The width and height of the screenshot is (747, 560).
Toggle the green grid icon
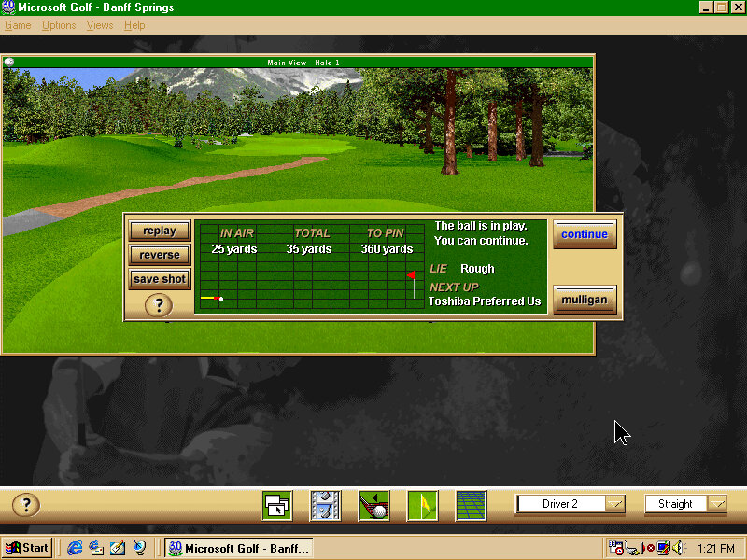pyautogui.click(x=471, y=505)
